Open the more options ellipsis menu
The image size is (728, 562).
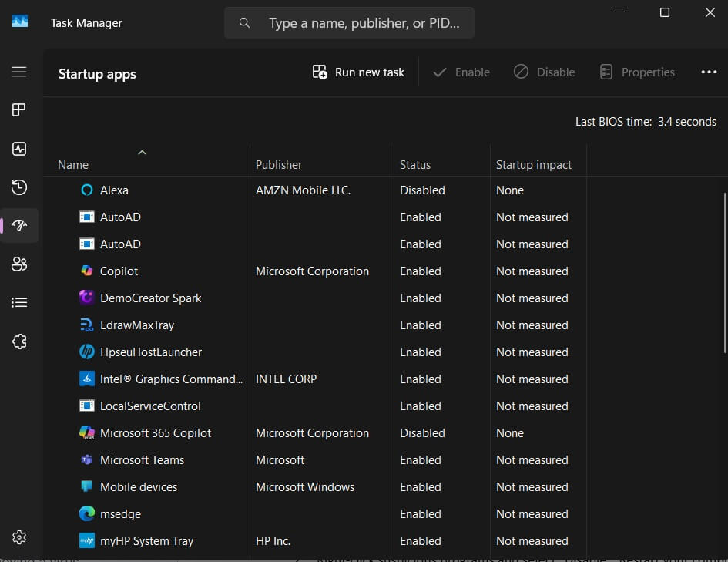(709, 72)
